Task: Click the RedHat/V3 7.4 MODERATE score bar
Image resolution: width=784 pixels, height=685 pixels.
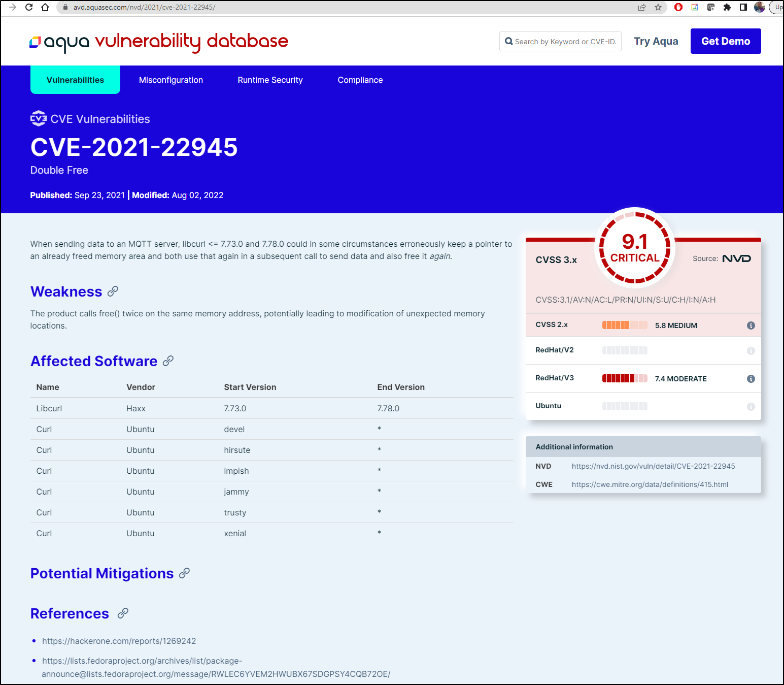Action: point(625,378)
